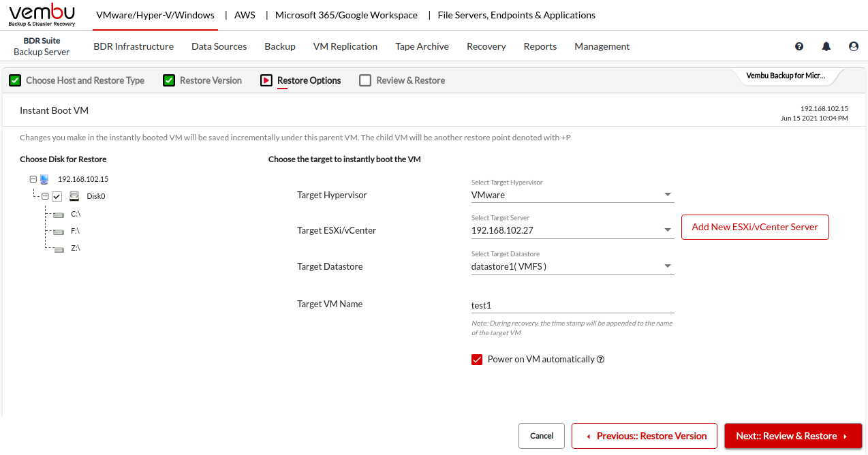Screen dimensions: 868x455
Task: Open the user account profile icon
Action: (854, 46)
